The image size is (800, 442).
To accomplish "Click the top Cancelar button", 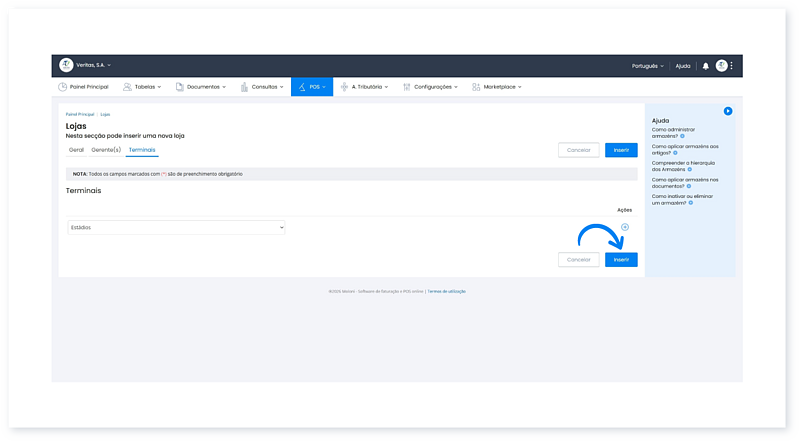I will (x=578, y=150).
